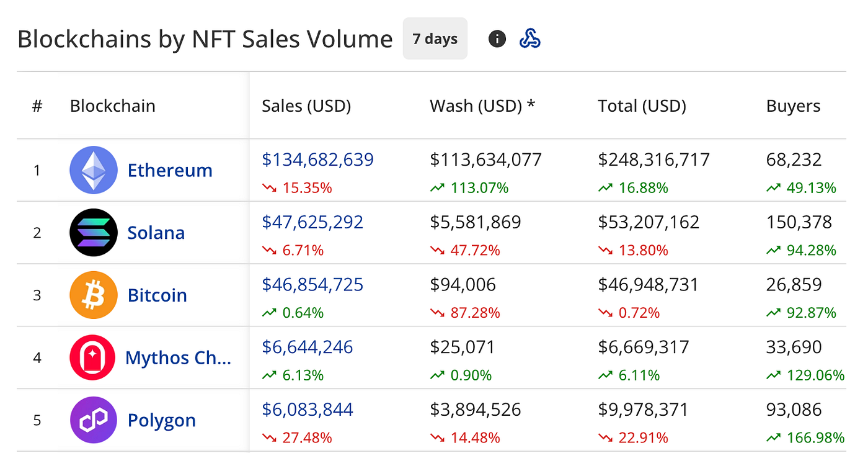Open Ethereum sales value $134,682,639
This screenshot has width=868, height=453.
pyautogui.click(x=318, y=159)
